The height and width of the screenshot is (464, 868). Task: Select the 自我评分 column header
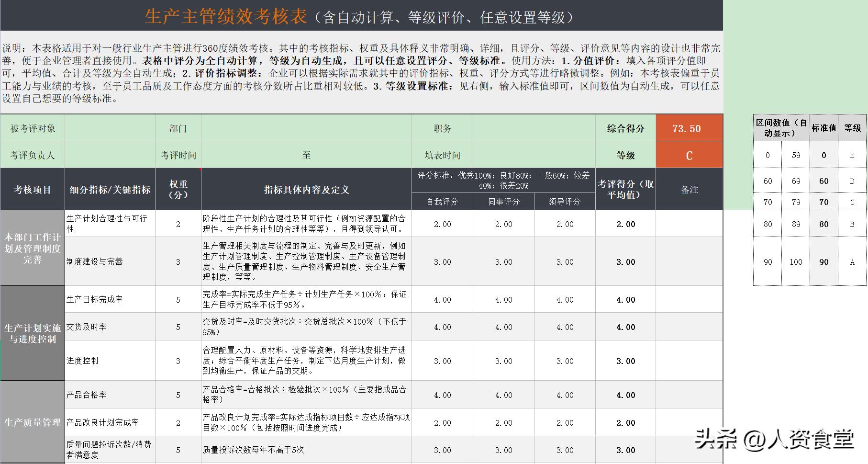443,202
